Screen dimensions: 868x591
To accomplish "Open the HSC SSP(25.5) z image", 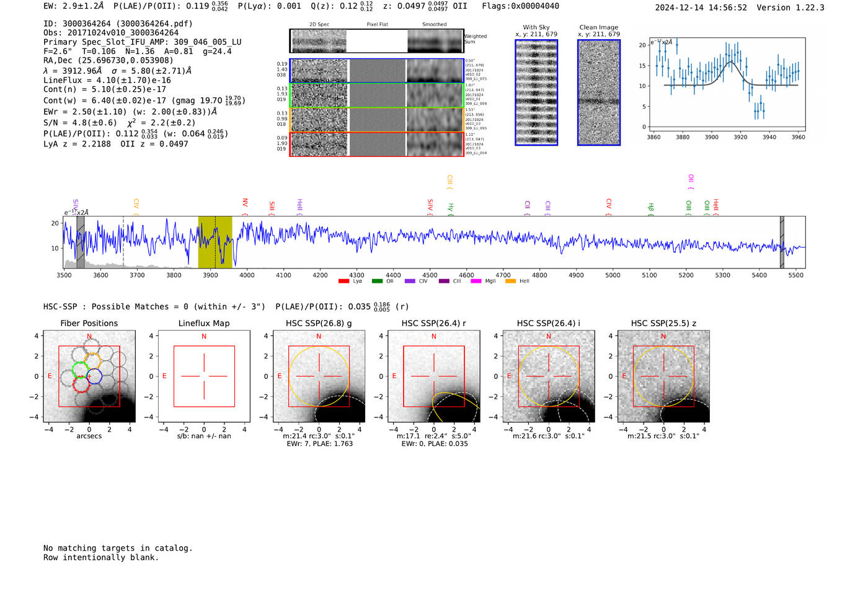I will (663, 376).
